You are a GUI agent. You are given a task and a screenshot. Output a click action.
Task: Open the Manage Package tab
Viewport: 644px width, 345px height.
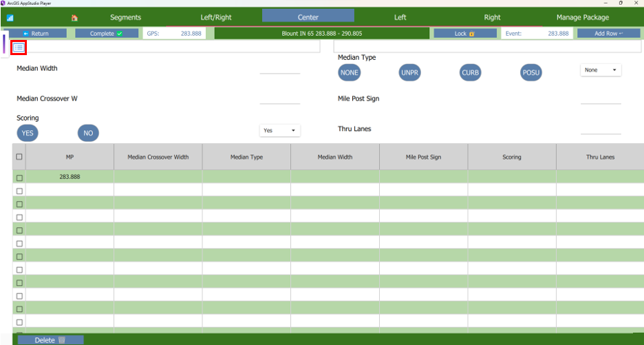(x=582, y=17)
